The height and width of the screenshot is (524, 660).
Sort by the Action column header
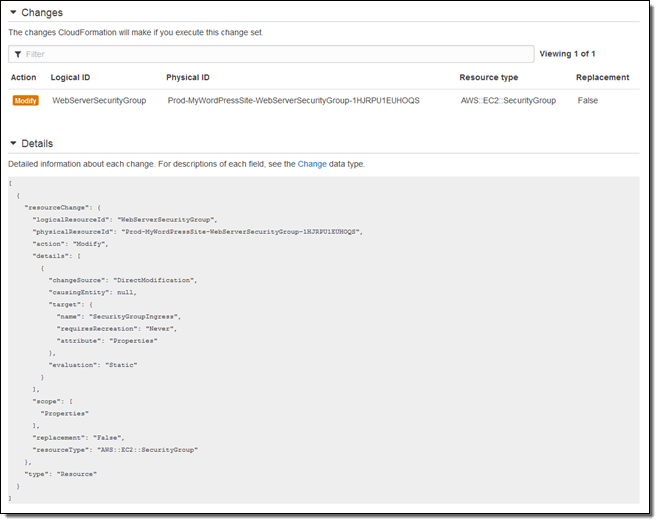click(x=24, y=78)
